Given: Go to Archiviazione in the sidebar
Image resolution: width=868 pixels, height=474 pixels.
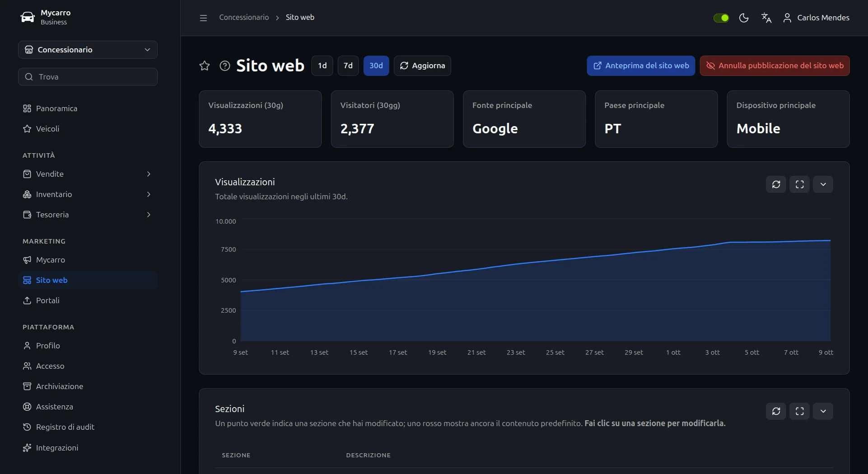Looking at the screenshot, I should click(x=88, y=386).
